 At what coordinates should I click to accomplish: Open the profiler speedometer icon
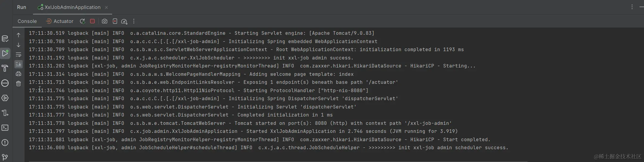coord(124,21)
